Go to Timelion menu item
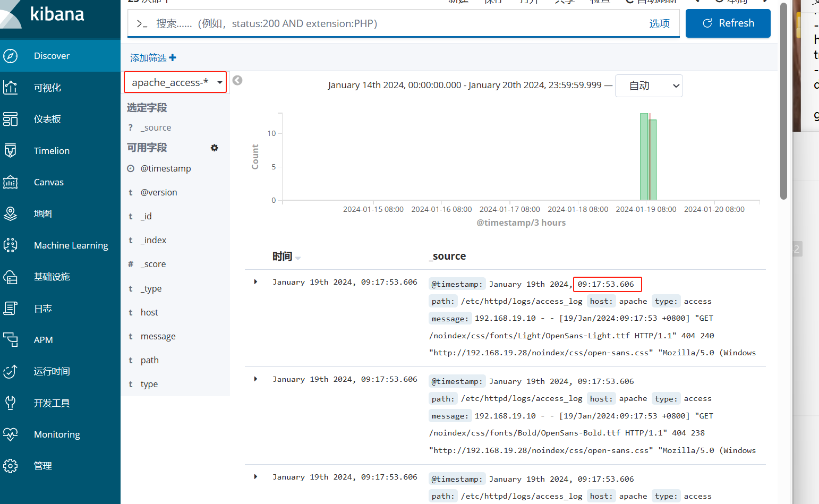This screenshot has height=504, width=819. click(52, 151)
